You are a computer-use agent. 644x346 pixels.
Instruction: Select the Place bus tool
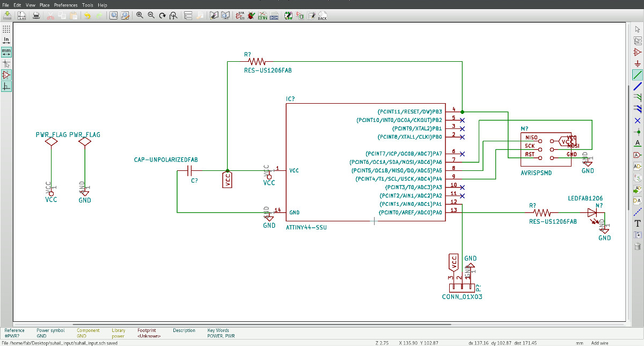coord(638,86)
